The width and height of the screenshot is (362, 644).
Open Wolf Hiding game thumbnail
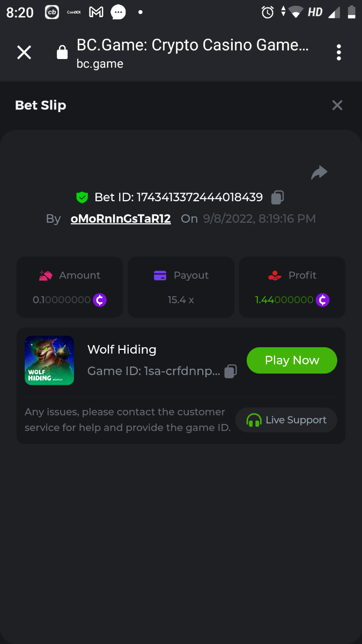point(49,361)
